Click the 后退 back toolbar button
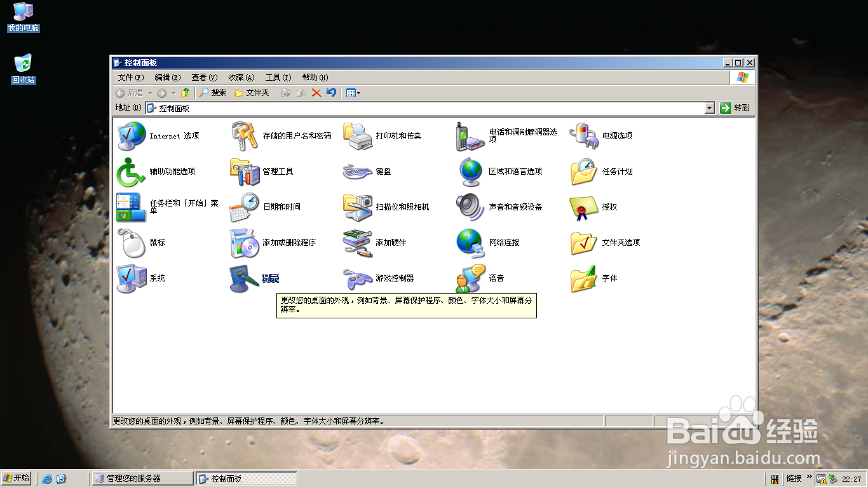 pyautogui.click(x=130, y=93)
